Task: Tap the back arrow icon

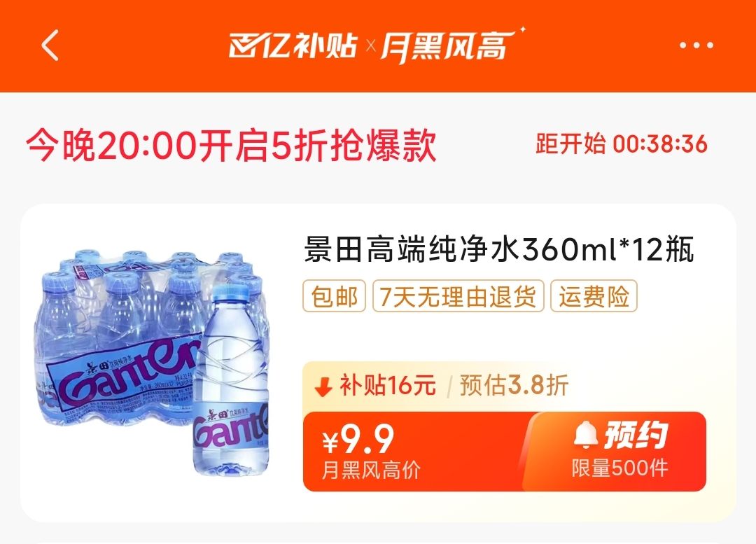Action: pyautogui.click(x=50, y=46)
